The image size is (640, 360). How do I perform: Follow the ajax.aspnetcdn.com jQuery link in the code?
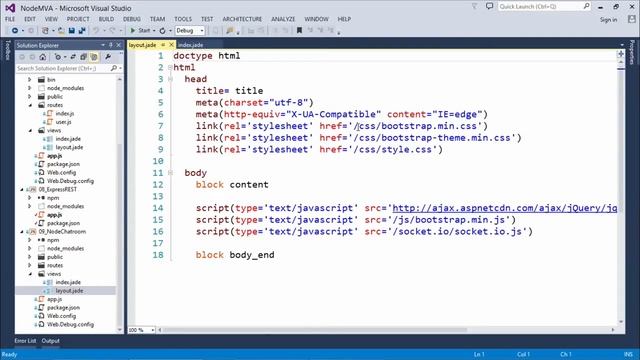tap(504, 208)
